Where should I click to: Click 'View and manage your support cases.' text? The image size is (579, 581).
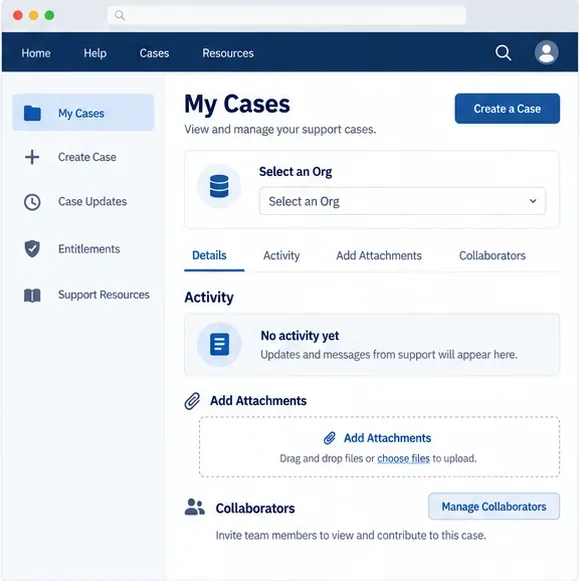coord(280,129)
